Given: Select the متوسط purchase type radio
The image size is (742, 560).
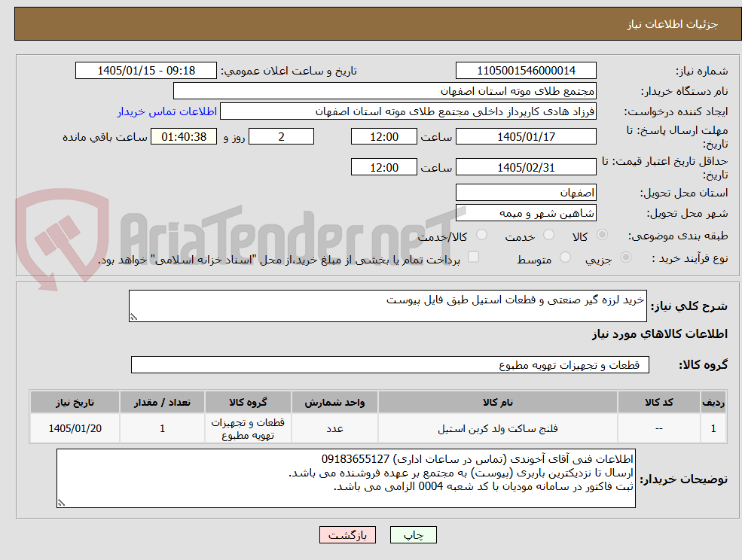Looking at the screenshot, I should [x=565, y=257].
